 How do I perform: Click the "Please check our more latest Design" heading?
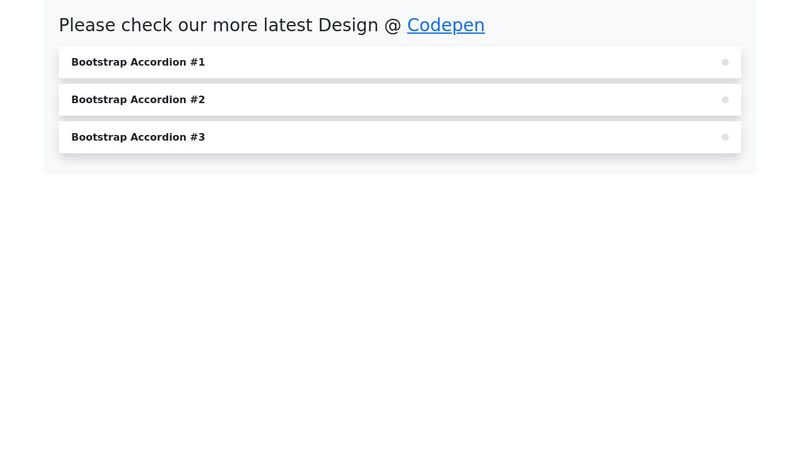coord(218,25)
